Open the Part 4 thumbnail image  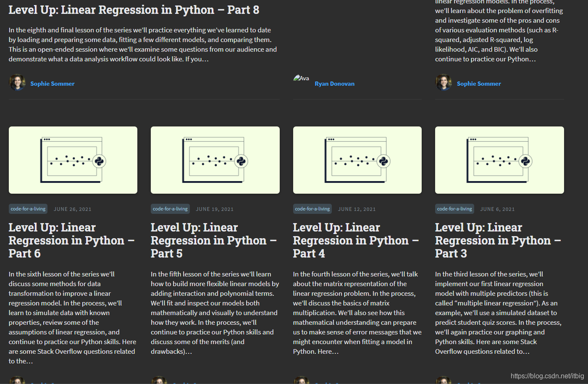pos(357,160)
